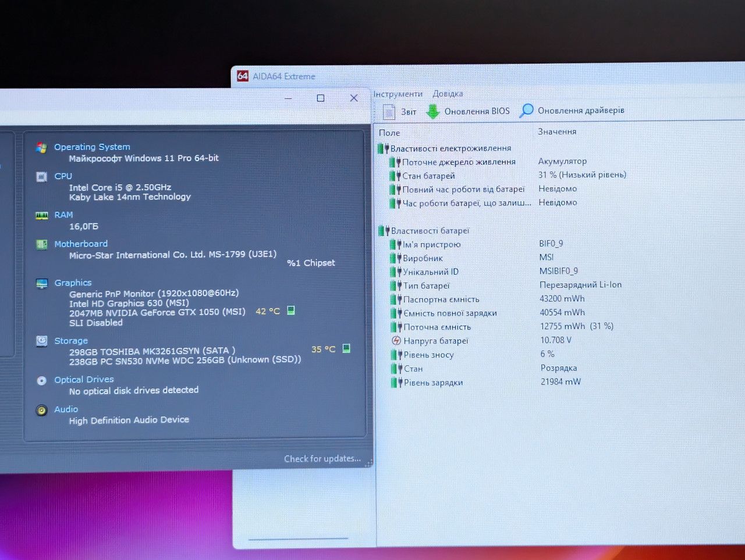Screen dimensions: 745x560
Task: Open the Довідка menu in AIDA64
Action: [448, 94]
